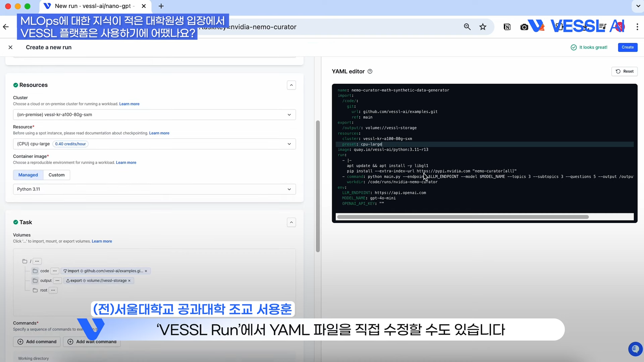Screen dimensions: 644x362
Task: Open the root folder options menu
Action: point(37,261)
